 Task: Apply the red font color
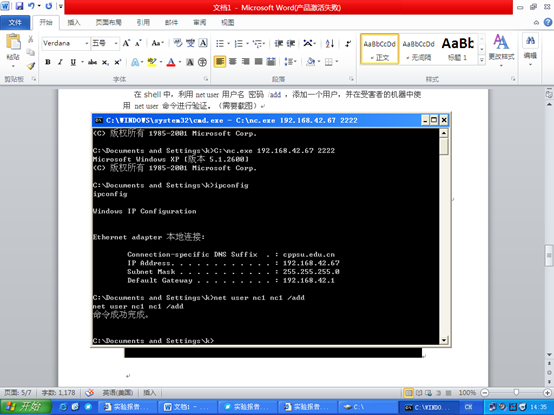pos(171,62)
